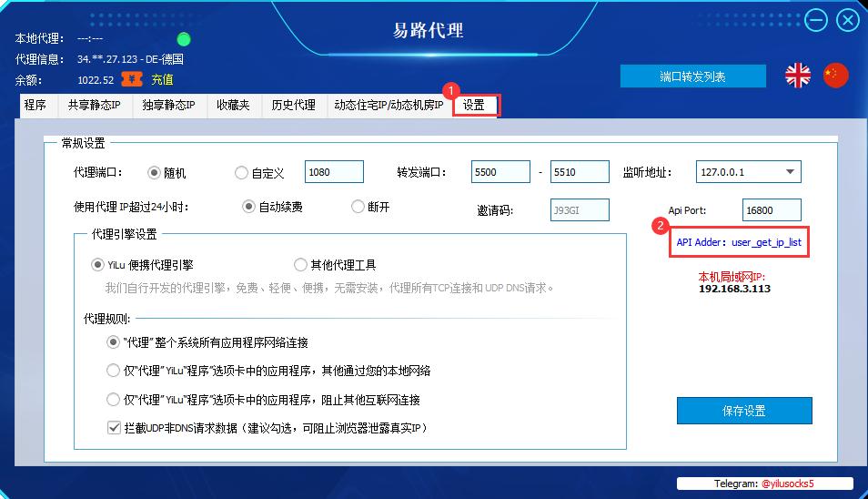Expand the 监听地址 127.0.0.1 dropdown
The height and width of the screenshot is (499, 868).
pos(749,172)
